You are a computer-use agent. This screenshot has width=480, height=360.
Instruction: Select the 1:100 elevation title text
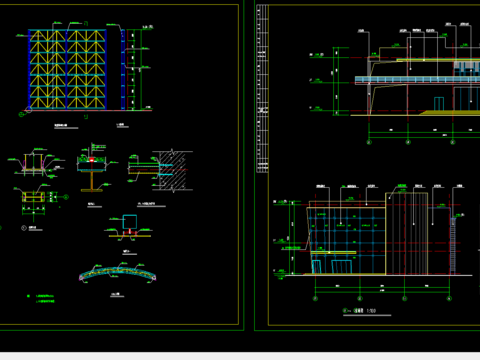click(365, 311)
